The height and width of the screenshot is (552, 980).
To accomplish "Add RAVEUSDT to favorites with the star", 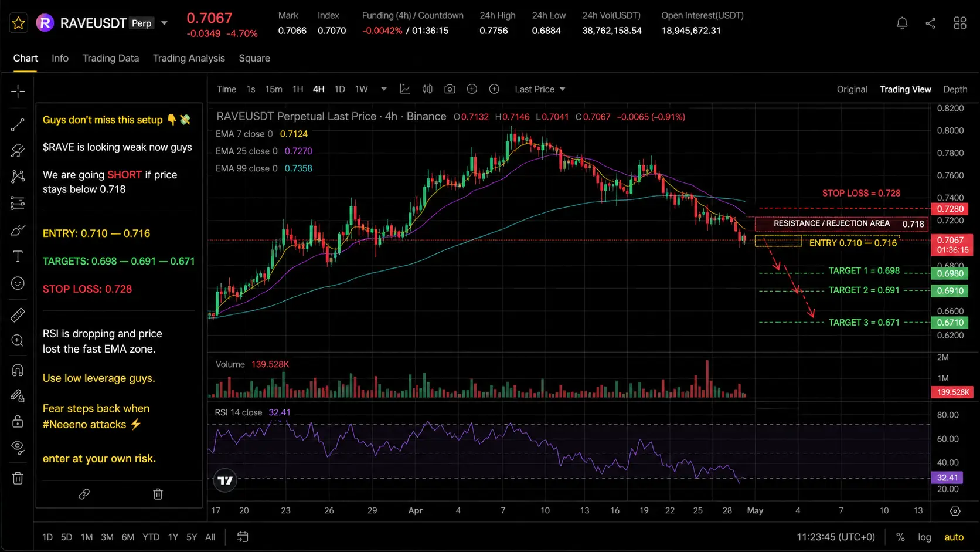I will click(x=18, y=23).
